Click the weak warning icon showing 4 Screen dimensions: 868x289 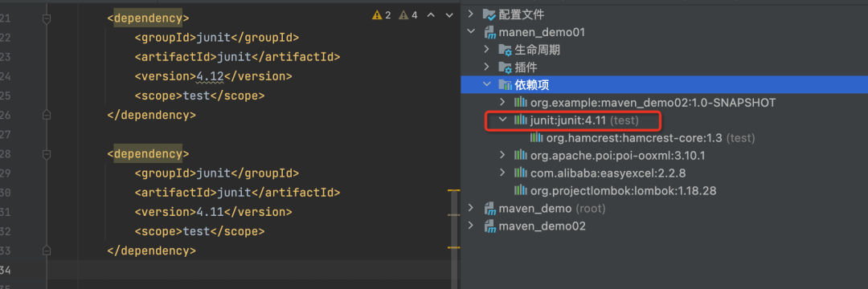click(404, 15)
